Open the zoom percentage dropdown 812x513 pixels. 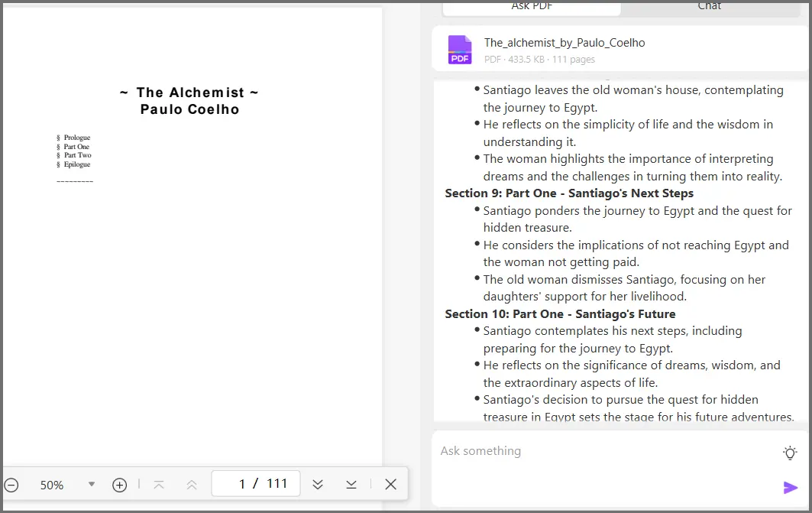91,484
